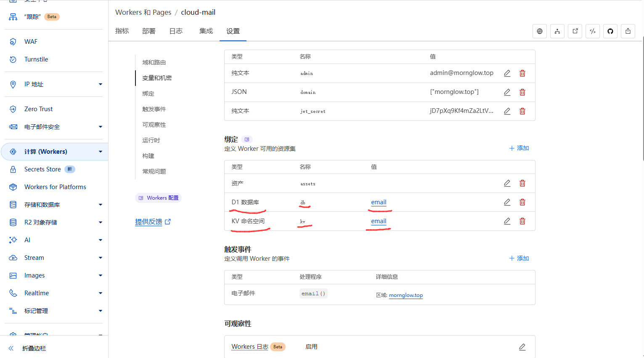Edit the Workers logs setting
Screen dimensions: 644x358
point(522,347)
